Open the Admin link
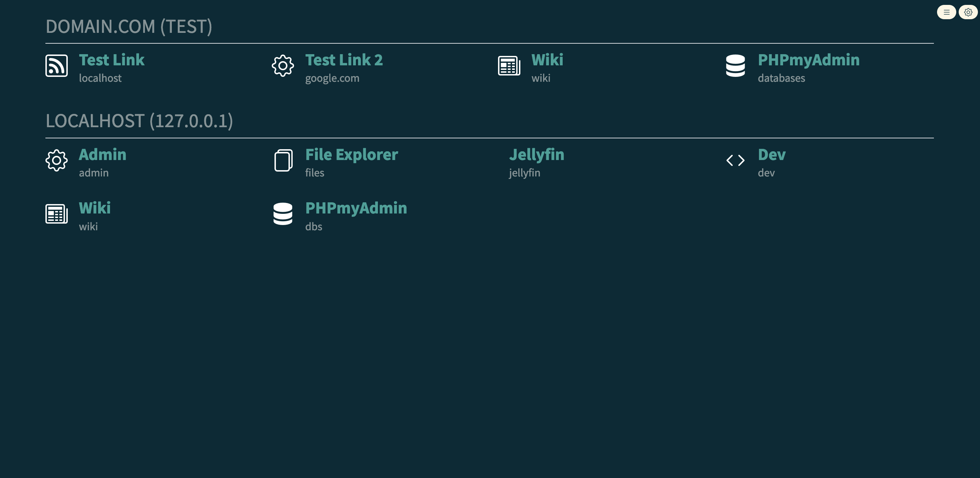Viewport: 980px width, 478px height. click(102, 154)
